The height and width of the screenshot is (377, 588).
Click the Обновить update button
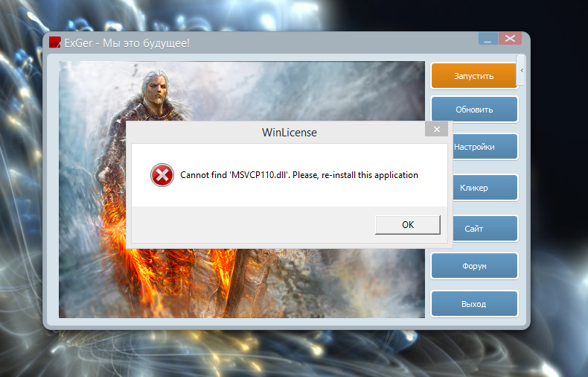[x=474, y=110]
